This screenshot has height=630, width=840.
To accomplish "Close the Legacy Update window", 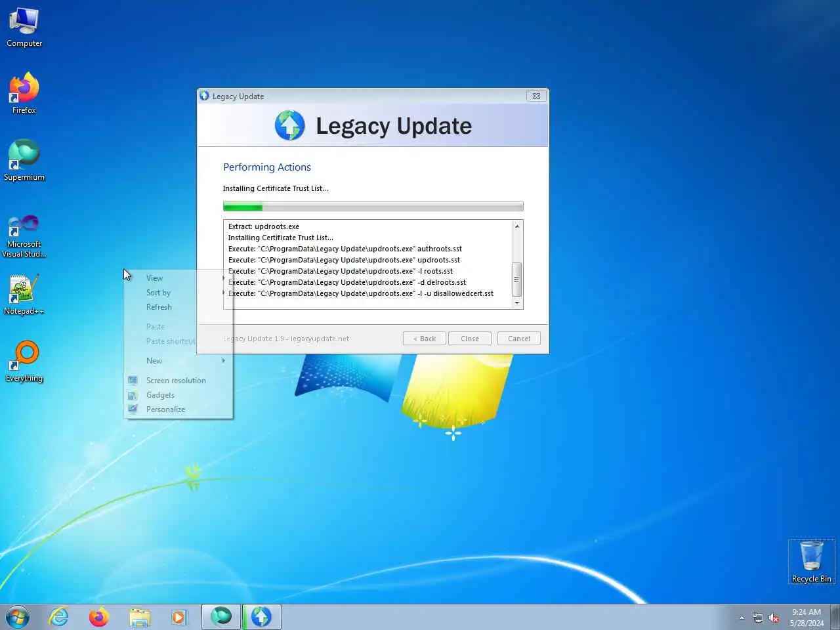I will [x=536, y=96].
